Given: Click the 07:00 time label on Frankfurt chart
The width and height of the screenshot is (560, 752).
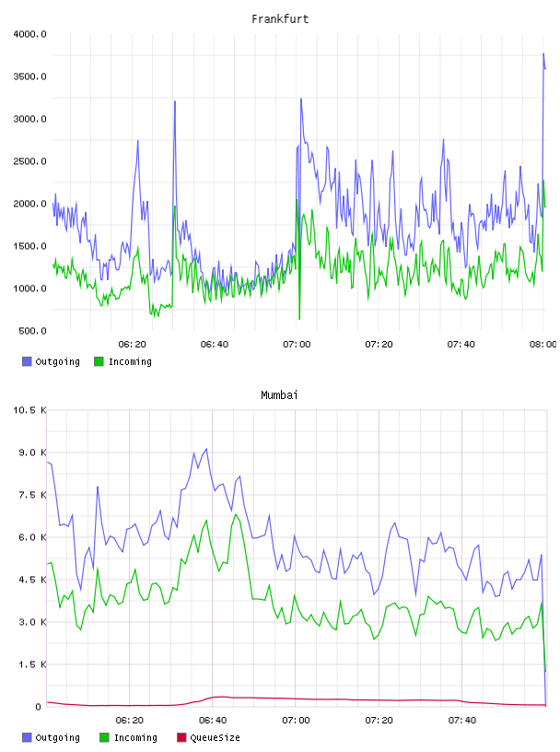Looking at the screenshot, I should coord(297,345).
